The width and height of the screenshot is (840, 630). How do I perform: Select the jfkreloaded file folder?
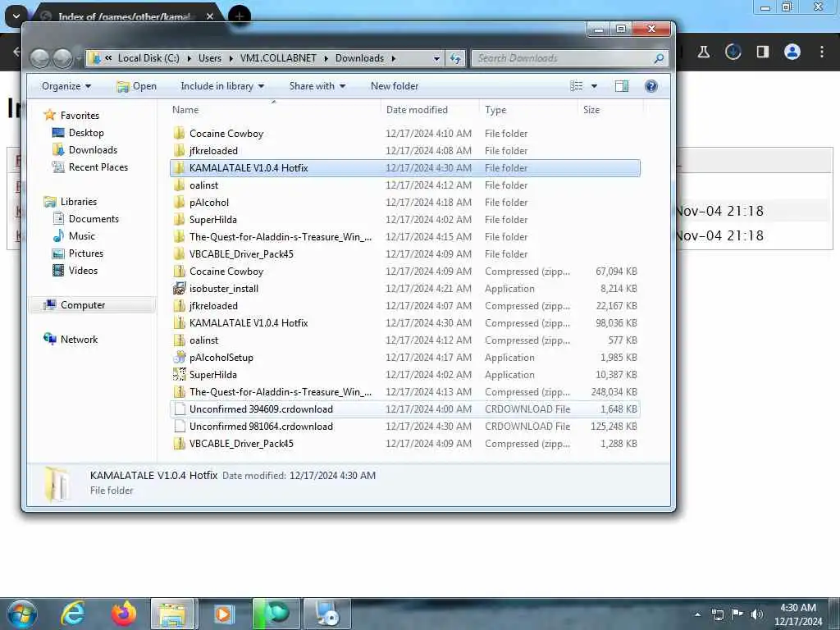405,151
